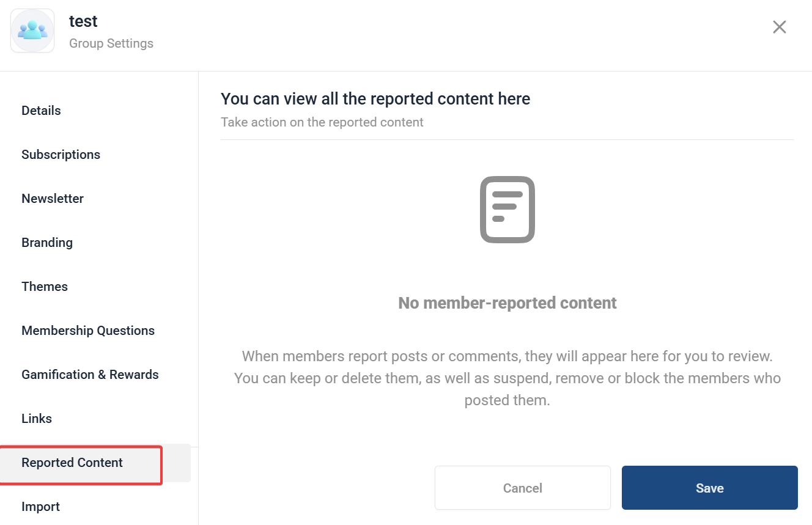Select Gamification & Rewards
Viewport: 812px width, 525px height.
(x=90, y=375)
